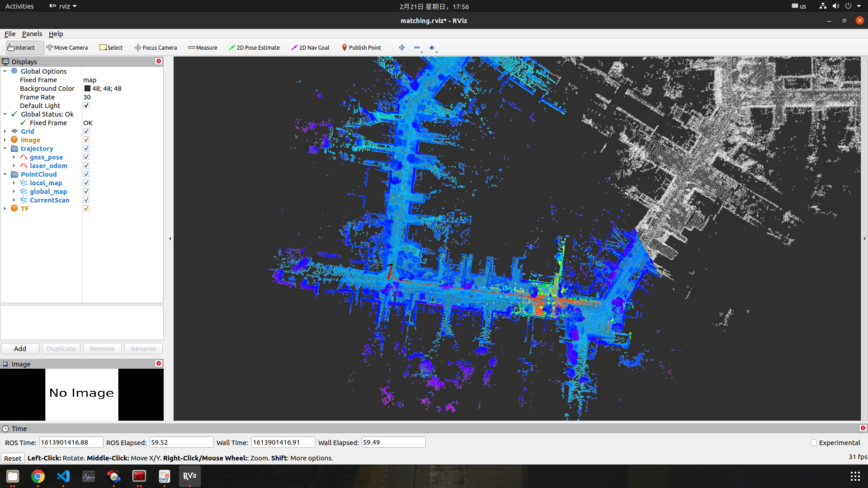Screen dimensions: 868x488
Task: Open the Panels menu
Action: click(32, 34)
